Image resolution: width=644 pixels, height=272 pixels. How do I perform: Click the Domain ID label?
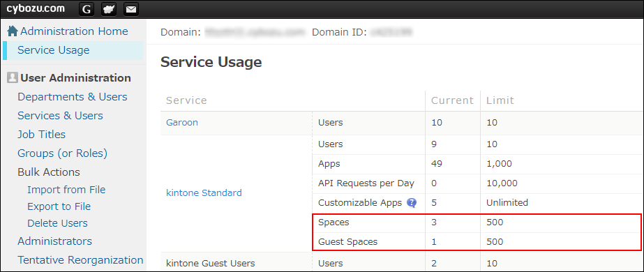coord(339,32)
